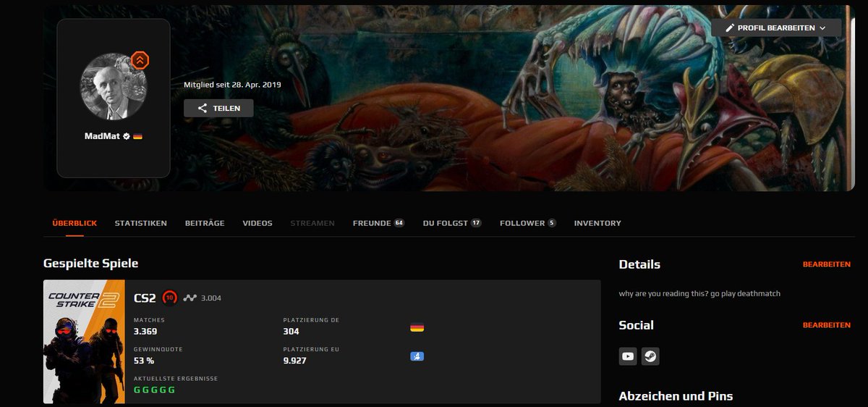Screen dimensions: 868x407
Task: Click the German flag next to MadMat
Action: click(137, 135)
